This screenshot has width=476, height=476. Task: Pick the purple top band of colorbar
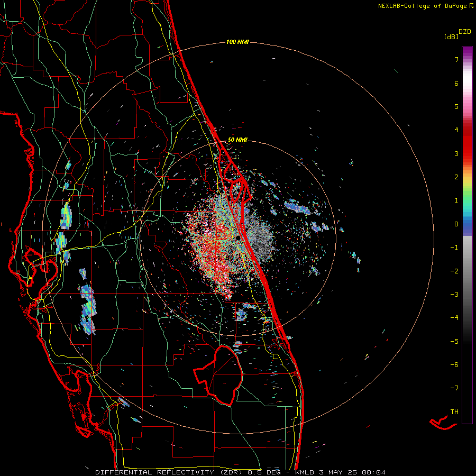pos(467,52)
